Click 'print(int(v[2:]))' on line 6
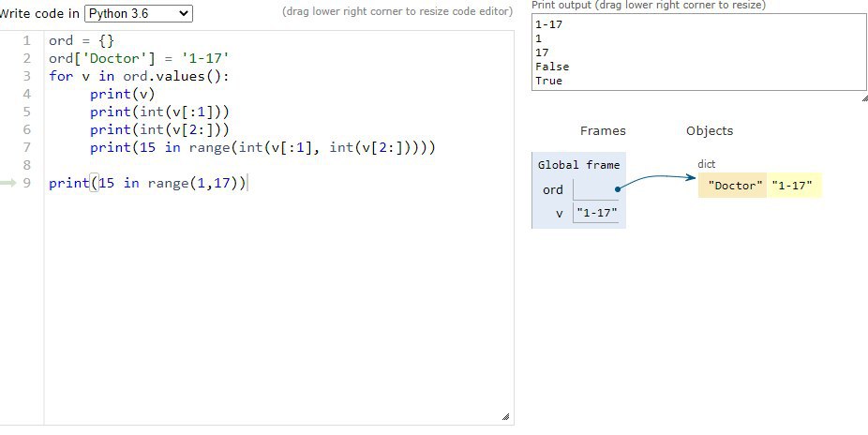The width and height of the screenshot is (868, 435). coord(159,129)
